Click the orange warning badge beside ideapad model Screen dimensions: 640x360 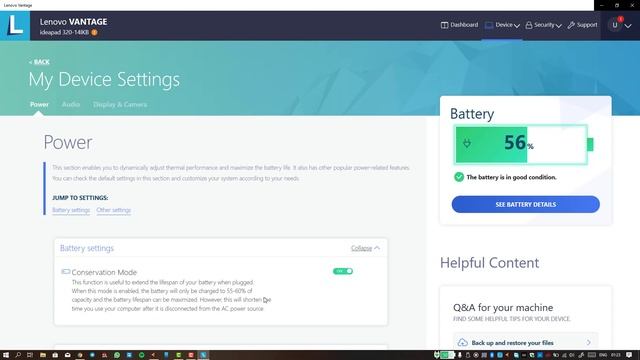tap(94, 32)
